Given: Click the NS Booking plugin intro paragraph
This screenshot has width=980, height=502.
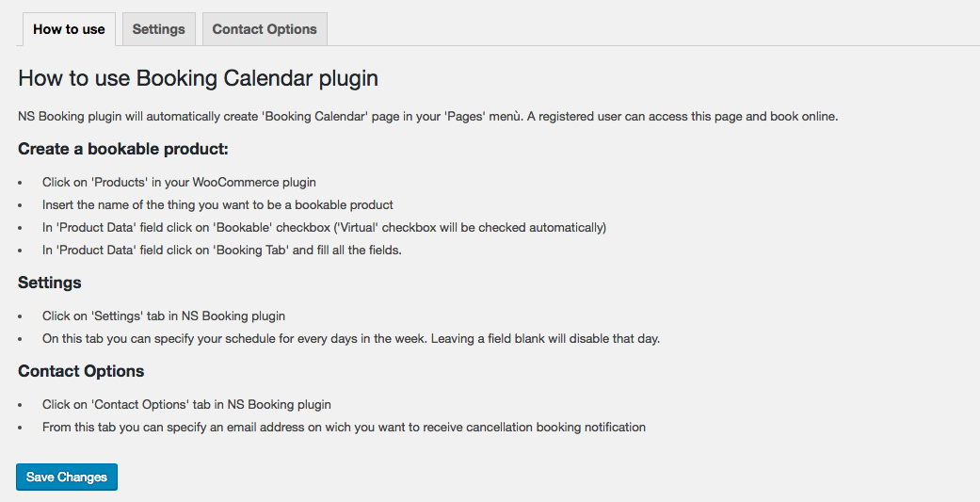Looking at the screenshot, I should pos(428,116).
